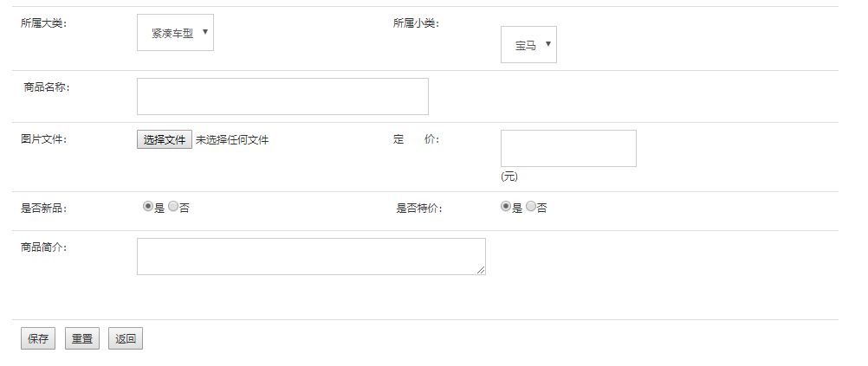Expand the 所属小类 dropdown showing 宝马
Image resolution: width=868 pixels, height=366 pixels.
click(x=528, y=45)
